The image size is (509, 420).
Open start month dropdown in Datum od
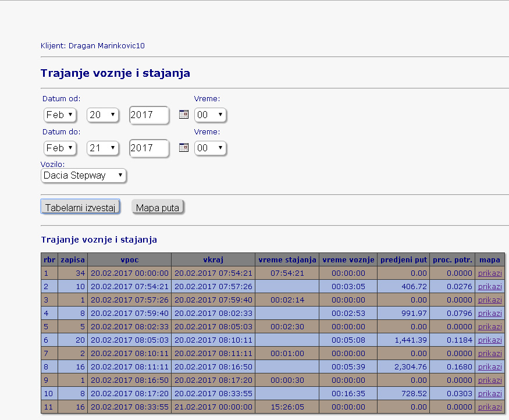click(60, 115)
